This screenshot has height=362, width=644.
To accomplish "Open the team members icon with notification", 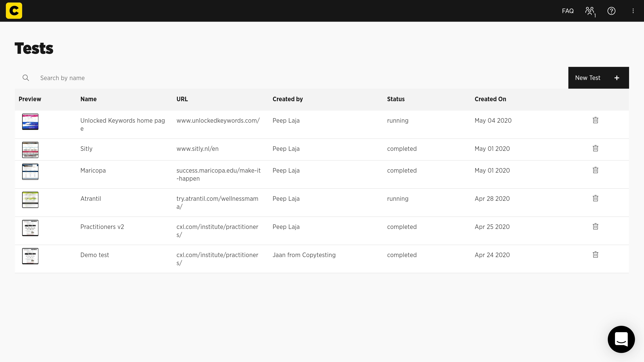I will click(x=590, y=11).
